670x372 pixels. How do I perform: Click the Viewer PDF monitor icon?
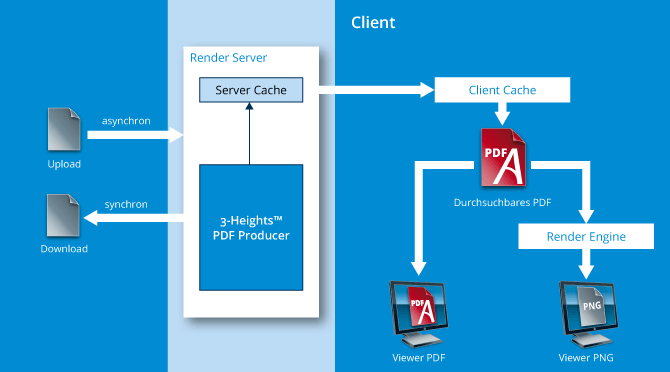point(419,314)
